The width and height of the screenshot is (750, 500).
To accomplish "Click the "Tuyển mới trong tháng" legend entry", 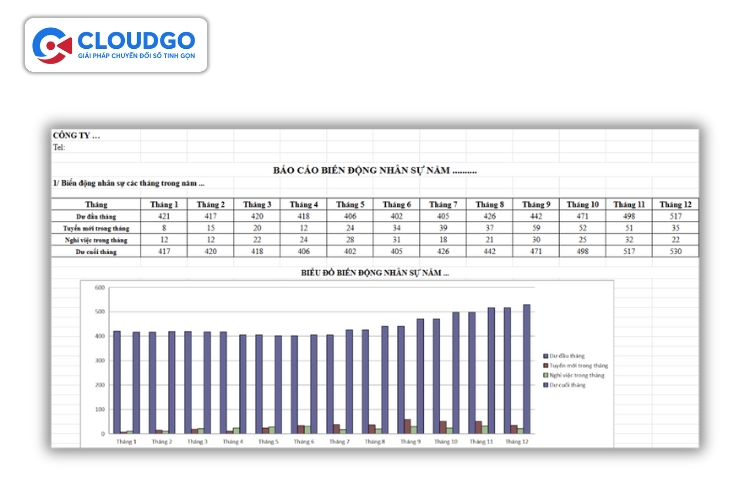I will (578, 366).
